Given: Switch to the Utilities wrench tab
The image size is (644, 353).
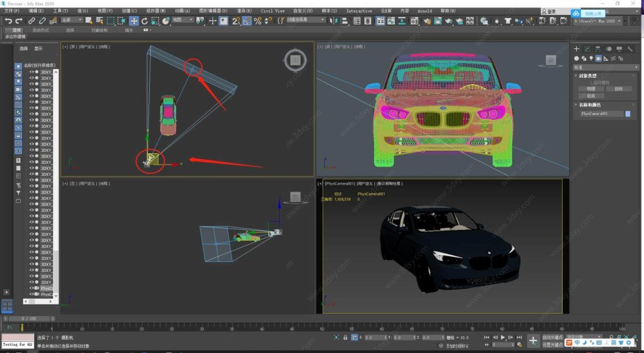Looking at the screenshot, I should click(x=630, y=49).
